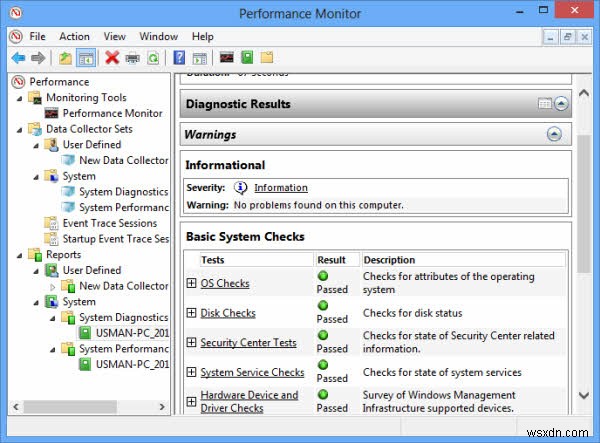Click the green Passed indicator for OS Checks
Image resolution: width=600 pixels, height=443 pixels.
[x=323, y=275]
